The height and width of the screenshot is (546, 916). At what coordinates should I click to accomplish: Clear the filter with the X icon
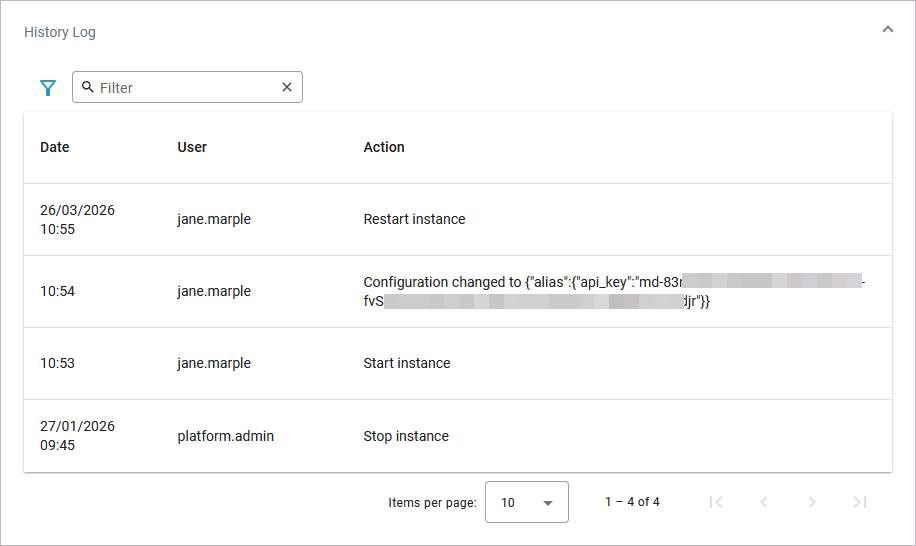point(287,88)
